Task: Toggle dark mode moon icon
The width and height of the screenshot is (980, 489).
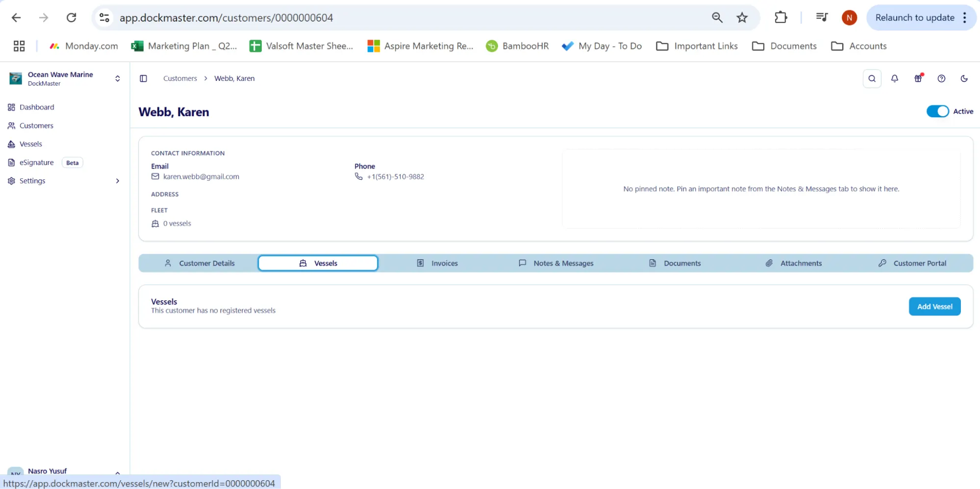Action: [964, 78]
